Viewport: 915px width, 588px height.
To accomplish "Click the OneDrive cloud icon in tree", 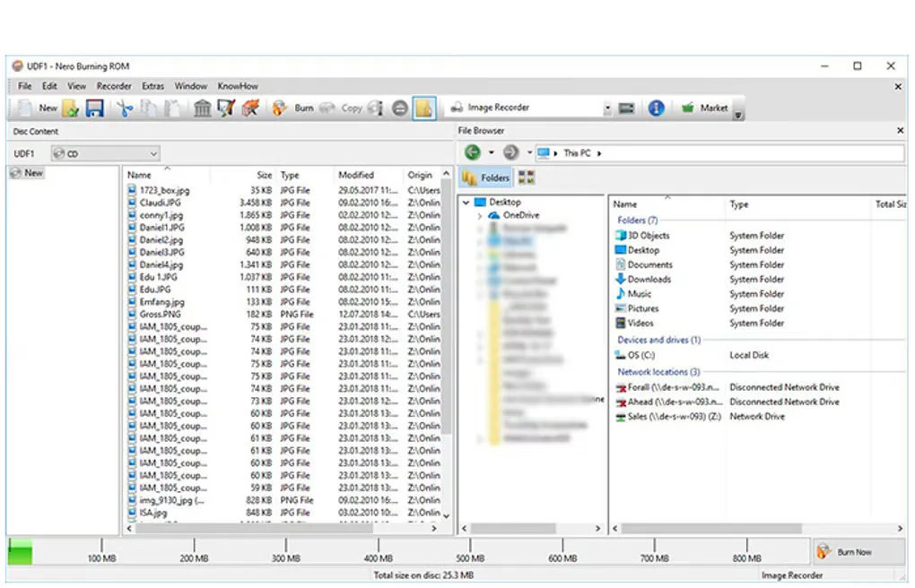I will coord(493,215).
